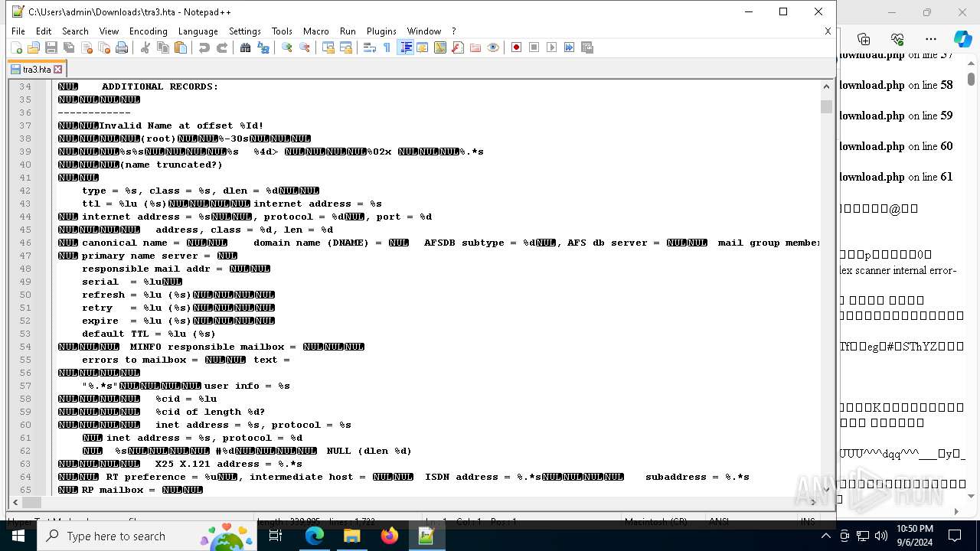
Task: Open Firefox from the taskbar
Action: [x=389, y=536]
